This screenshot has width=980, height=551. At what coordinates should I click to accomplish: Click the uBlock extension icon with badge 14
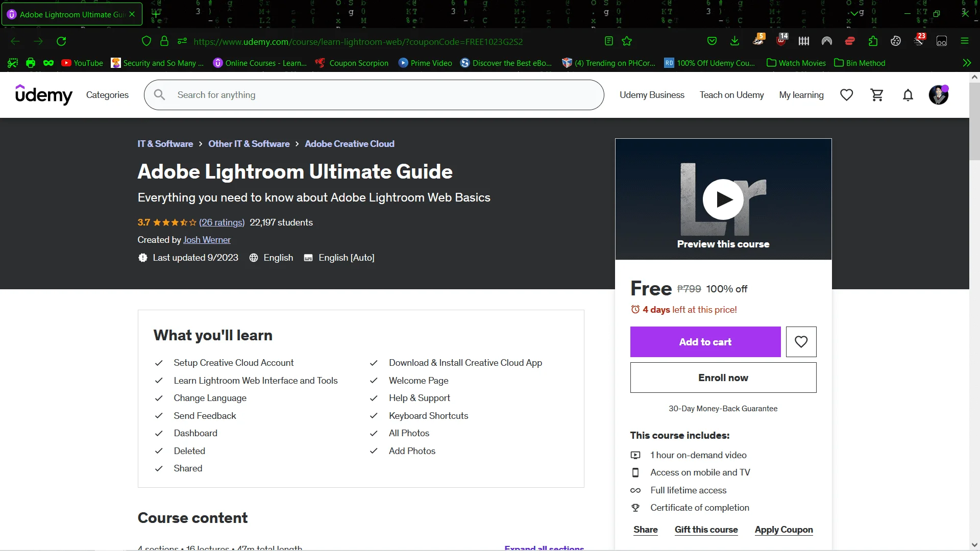click(x=781, y=40)
